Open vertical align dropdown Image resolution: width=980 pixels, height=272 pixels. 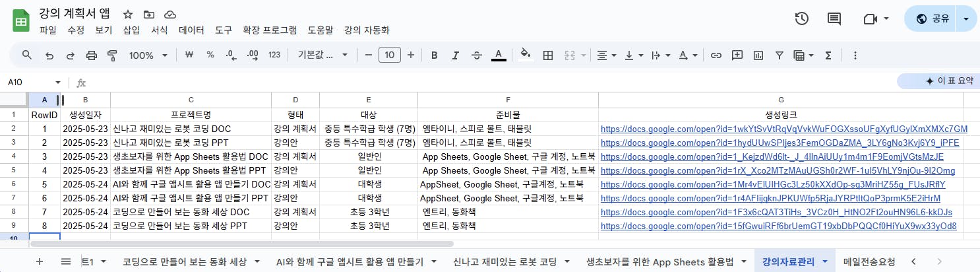(634, 55)
